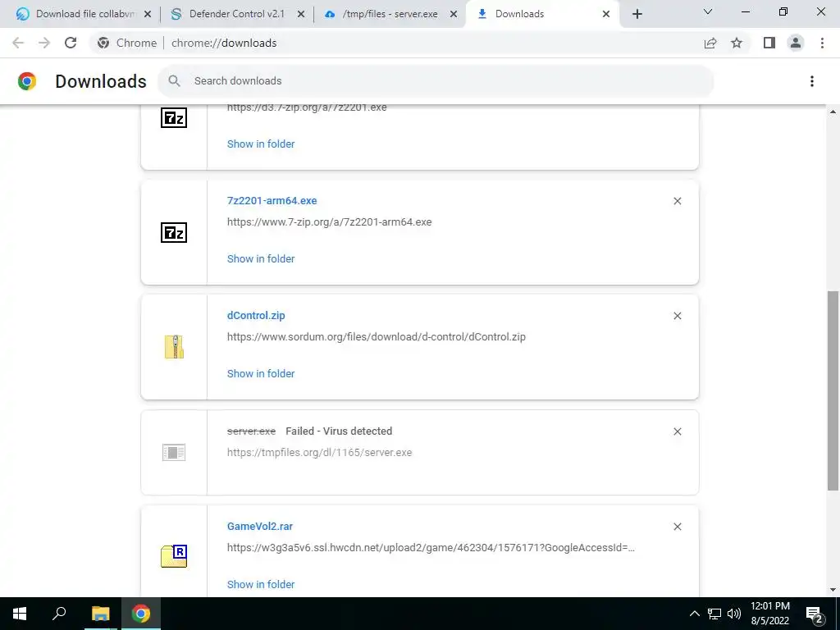Screen dimensions: 840x630
Task: Close the Downloads tab
Action: (x=606, y=14)
